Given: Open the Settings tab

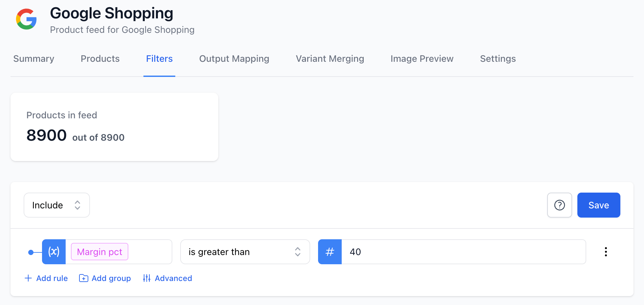Looking at the screenshot, I should 498,59.
